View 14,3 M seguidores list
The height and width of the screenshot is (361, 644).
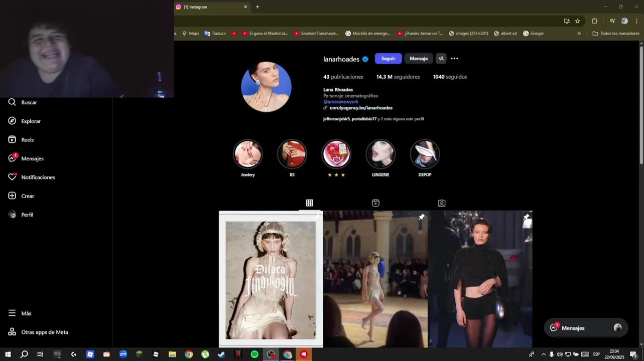pyautogui.click(x=398, y=77)
